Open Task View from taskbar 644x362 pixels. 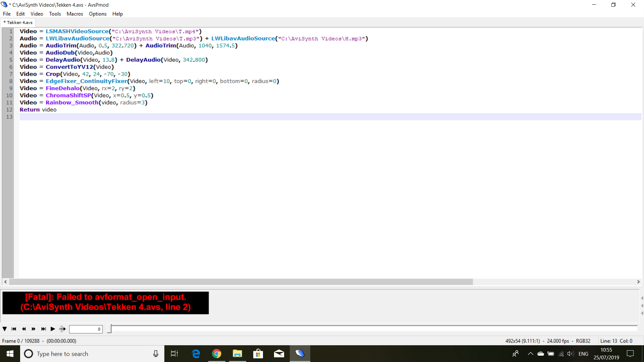click(174, 354)
